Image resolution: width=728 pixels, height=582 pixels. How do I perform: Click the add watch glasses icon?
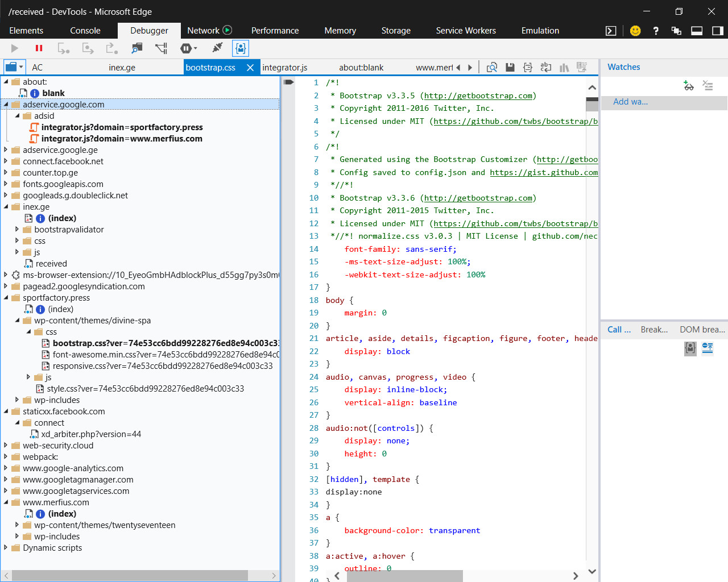[689, 86]
